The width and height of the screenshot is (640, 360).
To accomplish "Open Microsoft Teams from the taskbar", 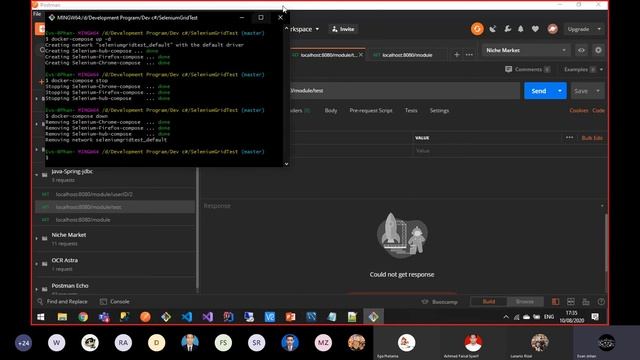I will click(104, 317).
